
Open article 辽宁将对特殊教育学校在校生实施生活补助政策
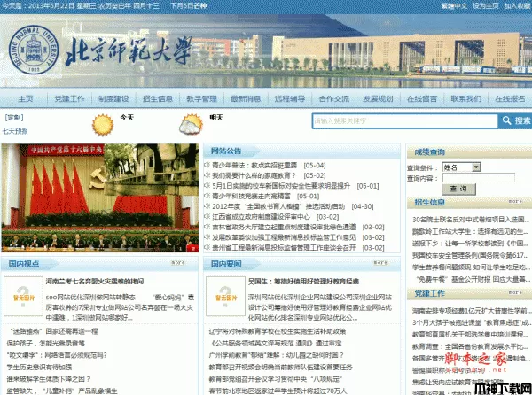[278, 331]
